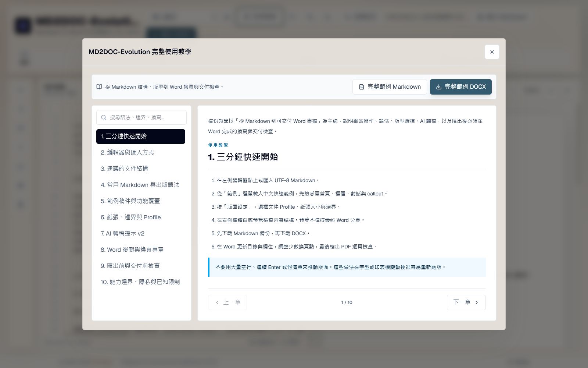Select chapter 1. 三分鐘快速開始
Viewport: 588px width, 368px height.
coord(141,136)
